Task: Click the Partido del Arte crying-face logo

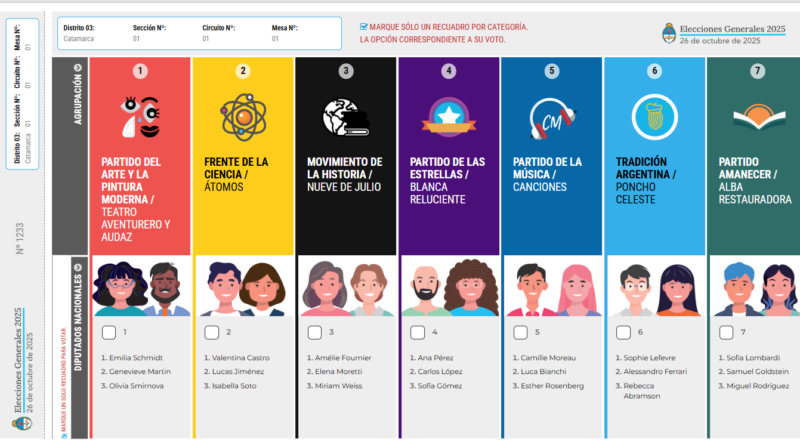Action: point(141,116)
